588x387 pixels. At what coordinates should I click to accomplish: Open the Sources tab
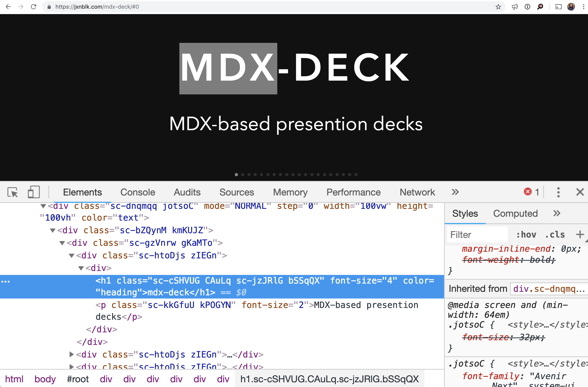coord(237,192)
